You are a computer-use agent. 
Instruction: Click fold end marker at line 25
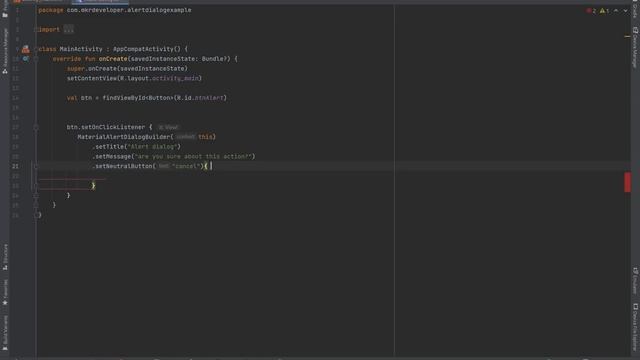tap(36, 205)
